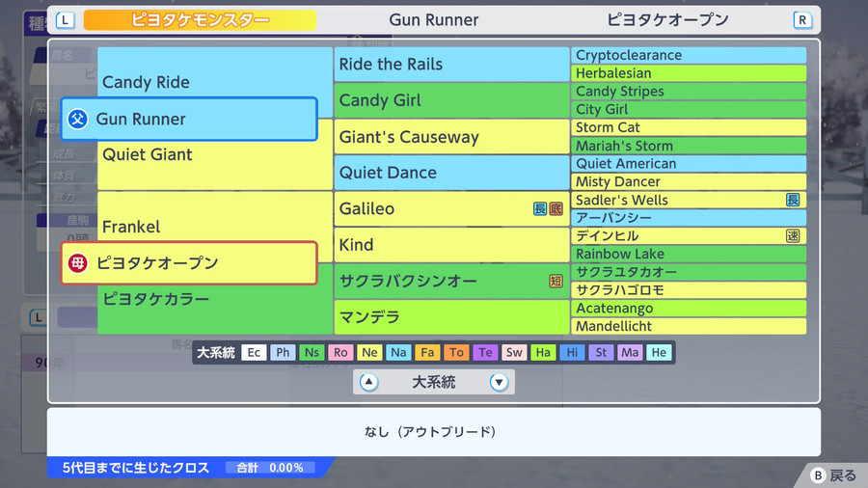Click the R shoulder button icon in header
The image size is (868, 488).
(x=802, y=20)
